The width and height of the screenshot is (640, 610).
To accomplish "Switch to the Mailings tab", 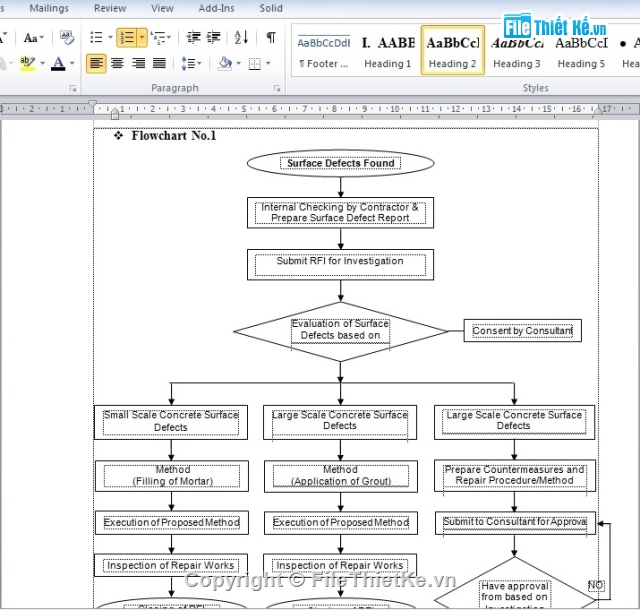I will point(49,8).
